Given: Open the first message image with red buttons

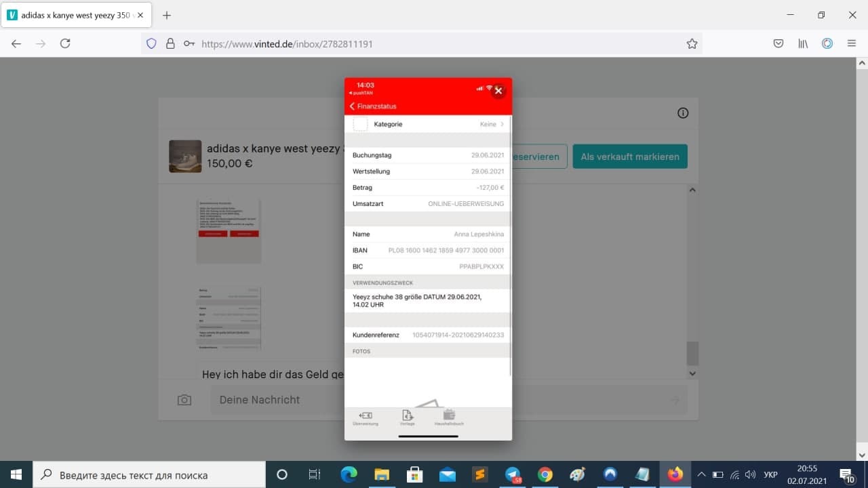Looking at the screenshot, I should [229, 231].
